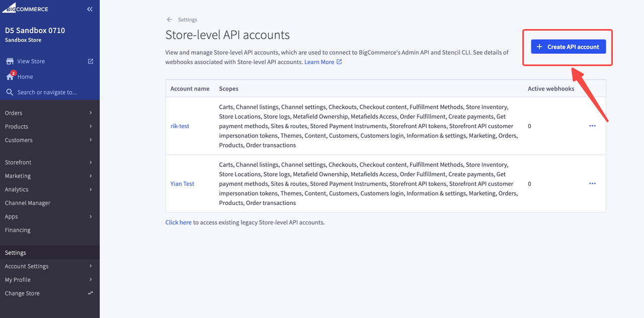Click the Store-level API accounts heading
The width and height of the screenshot is (644, 318).
point(227,35)
